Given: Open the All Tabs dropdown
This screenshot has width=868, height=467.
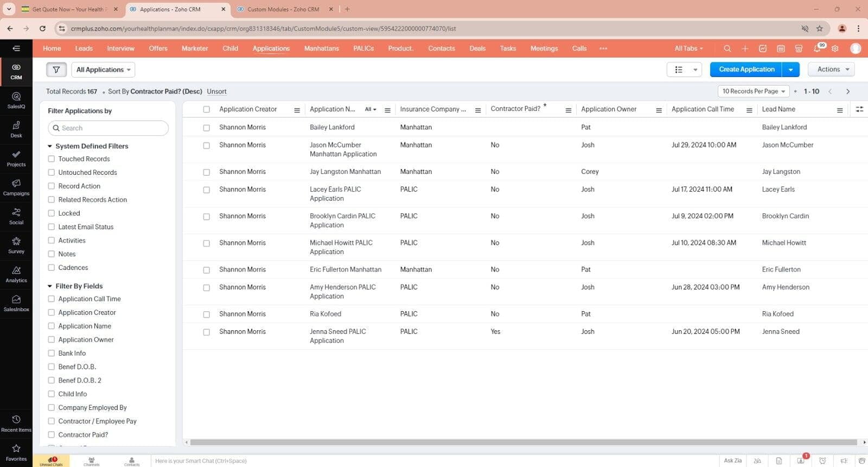Looking at the screenshot, I should (688, 48).
